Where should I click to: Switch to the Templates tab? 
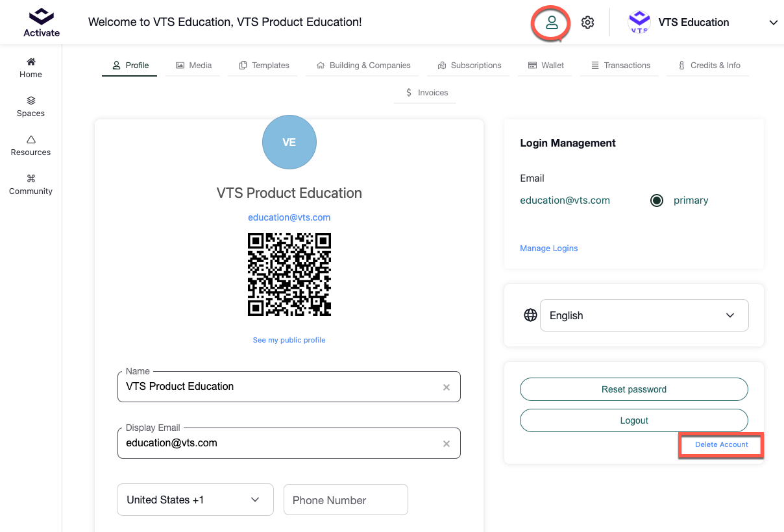coord(263,66)
